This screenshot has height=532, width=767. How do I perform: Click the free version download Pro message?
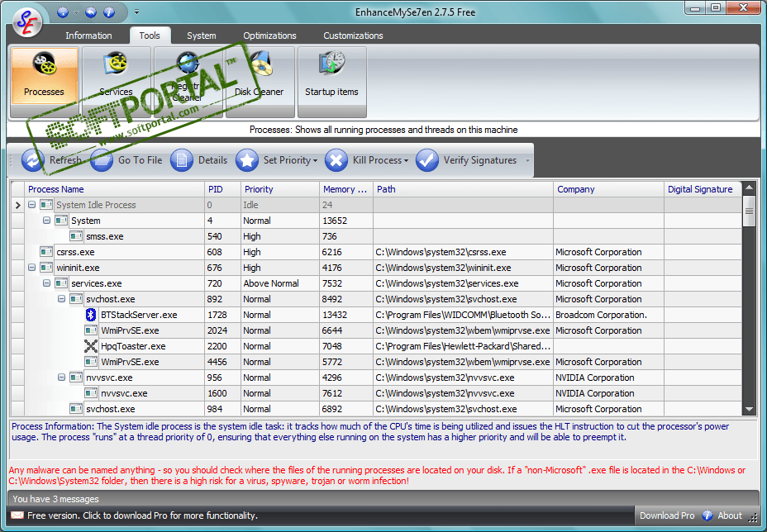coord(142,515)
